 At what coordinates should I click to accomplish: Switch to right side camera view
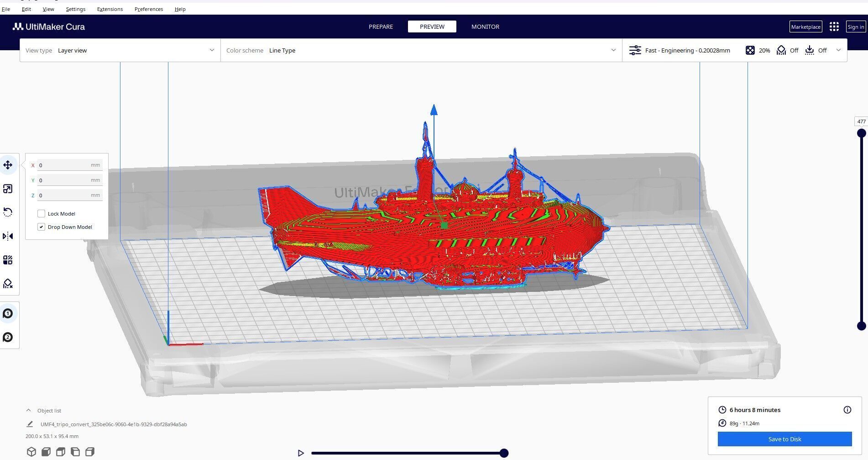click(x=90, y=452)
